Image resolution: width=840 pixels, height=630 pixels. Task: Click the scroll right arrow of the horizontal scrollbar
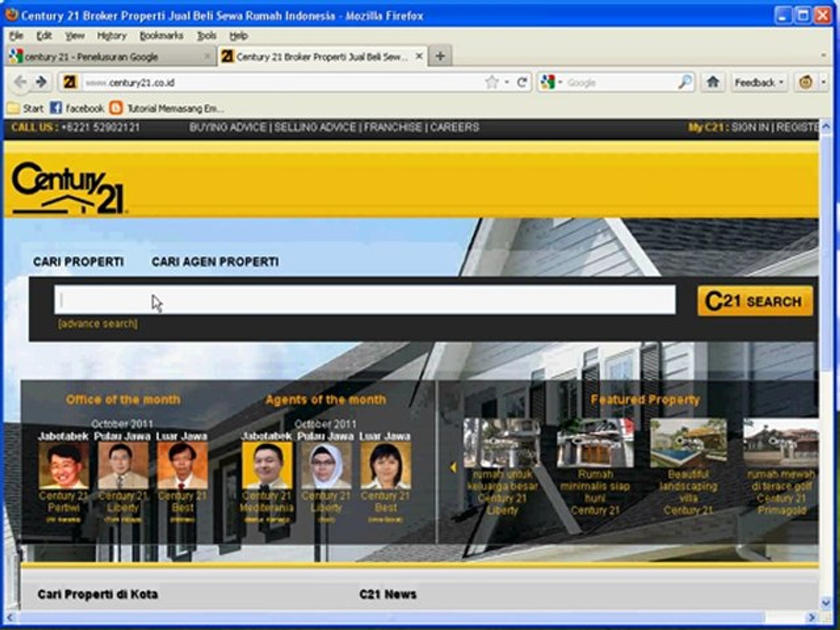(811, 617)
